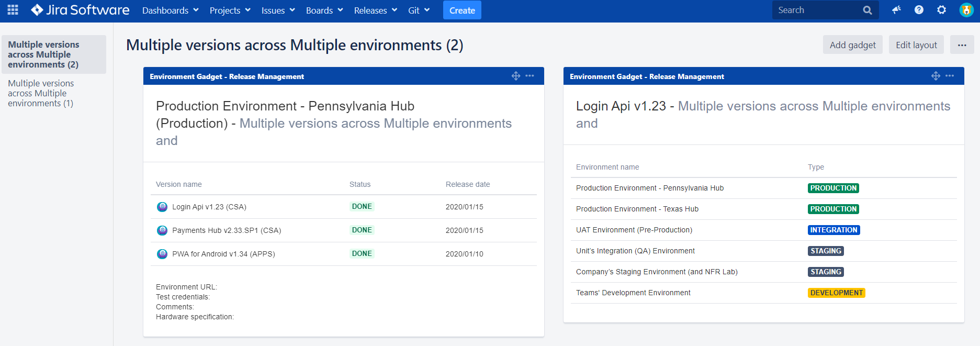Select sidebar dashboard Multiple environments (2)
Screen dimensions: 980x346
click(54, 54)
